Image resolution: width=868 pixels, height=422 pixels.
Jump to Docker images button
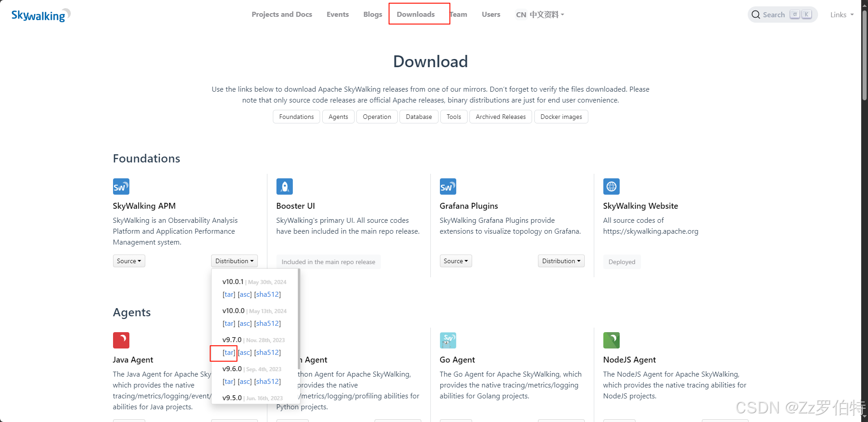pos(561,117)
